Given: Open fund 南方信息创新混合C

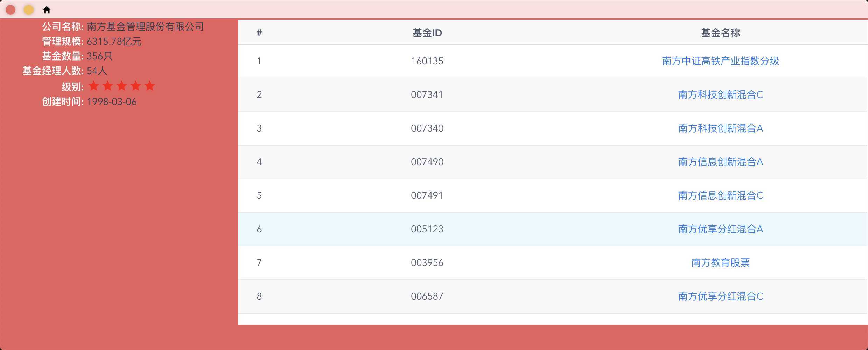Looking at the screenshot, I should point(721,196).
